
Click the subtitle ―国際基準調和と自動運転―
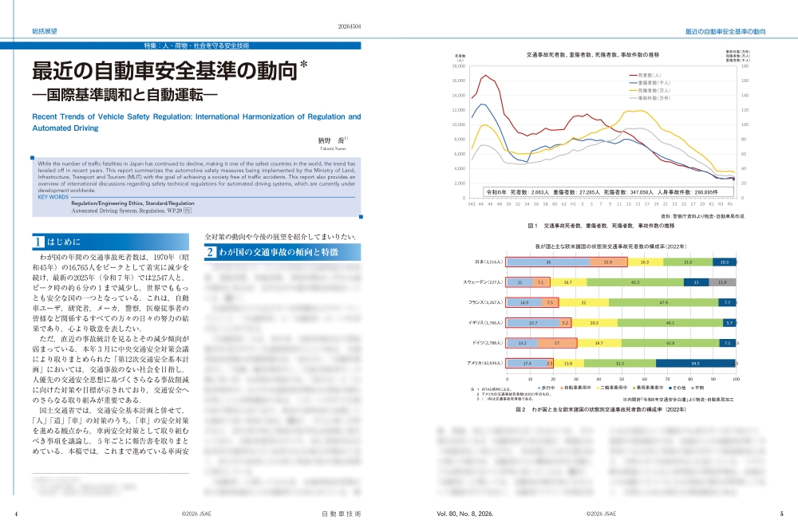tap(124, 95)
